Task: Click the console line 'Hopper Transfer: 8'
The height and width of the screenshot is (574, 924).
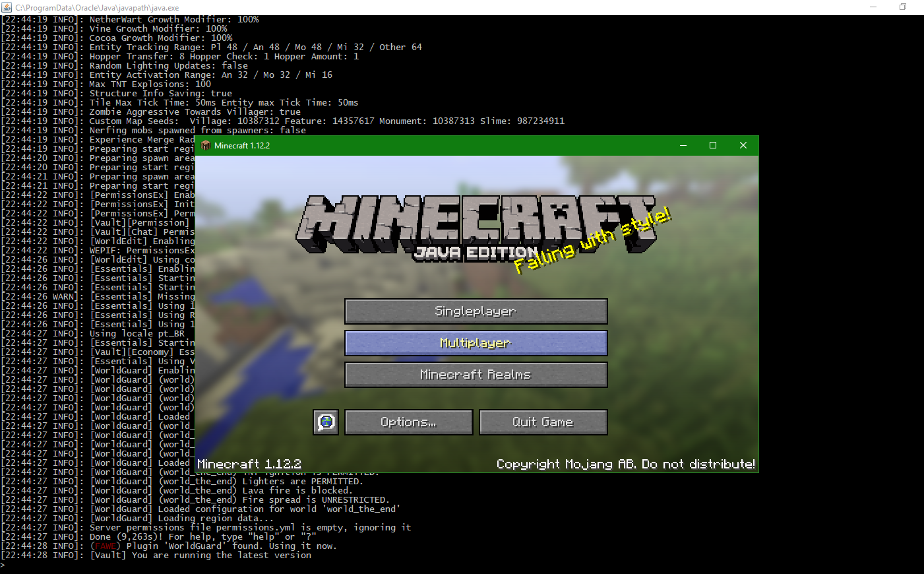Action: (179, 56)
